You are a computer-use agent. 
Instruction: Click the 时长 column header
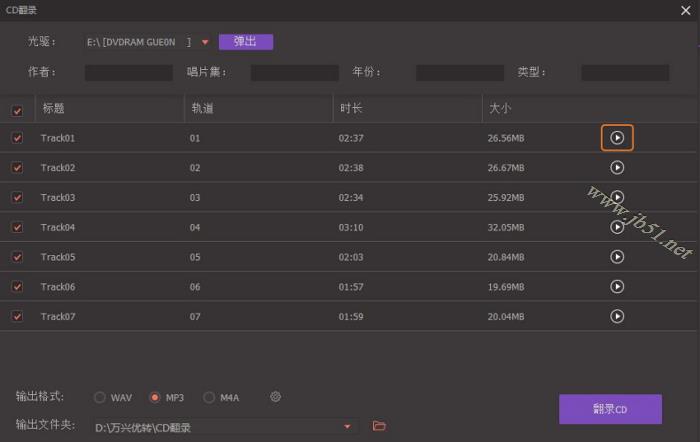[x=351, y=108]
